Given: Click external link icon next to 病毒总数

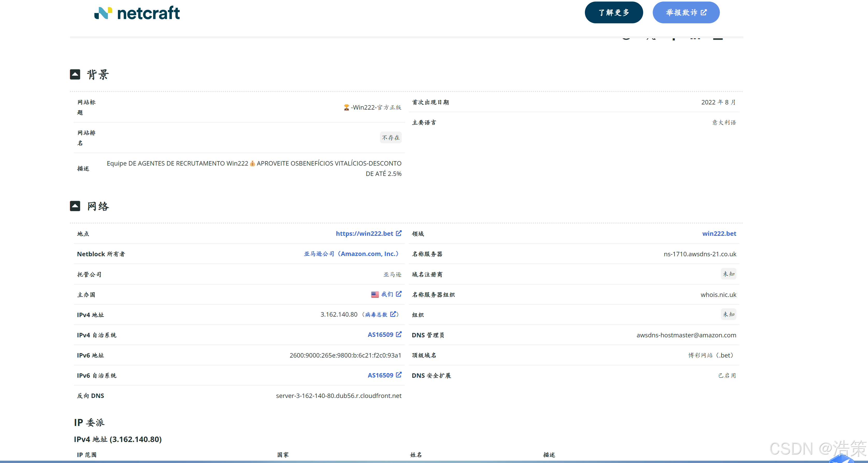Looking at the screenshot, I should (x=393, y=314).
